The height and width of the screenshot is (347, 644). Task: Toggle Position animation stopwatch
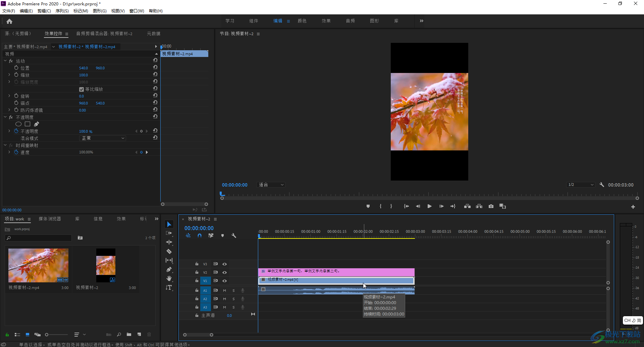pyautogui.click(x=16, y=68)
